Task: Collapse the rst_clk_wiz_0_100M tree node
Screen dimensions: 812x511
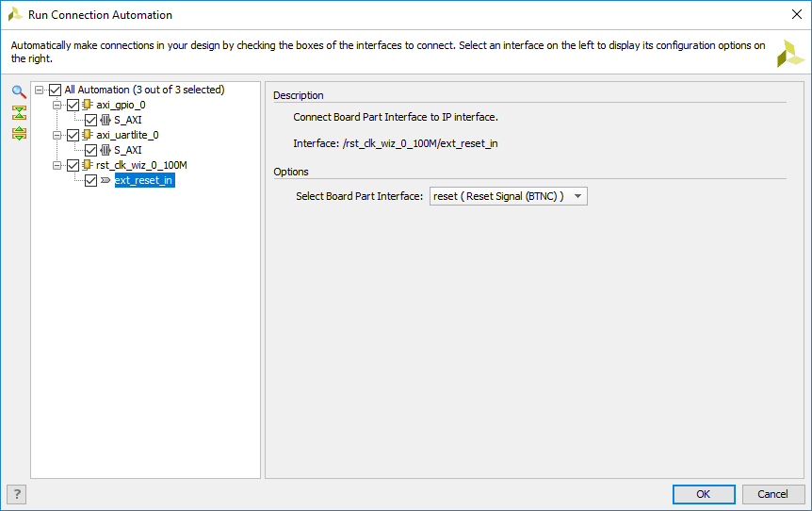Action: tap(57, 165)
